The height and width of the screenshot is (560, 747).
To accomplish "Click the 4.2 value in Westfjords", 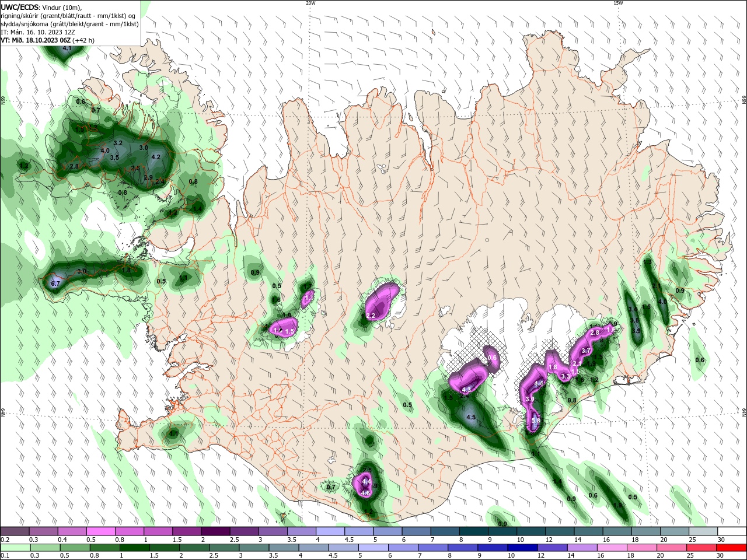I will pyautogui.click(x=156, y=157).
